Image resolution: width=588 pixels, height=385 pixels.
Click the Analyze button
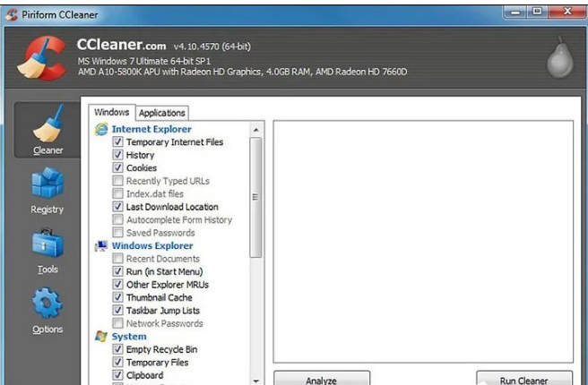pos(322,378)
